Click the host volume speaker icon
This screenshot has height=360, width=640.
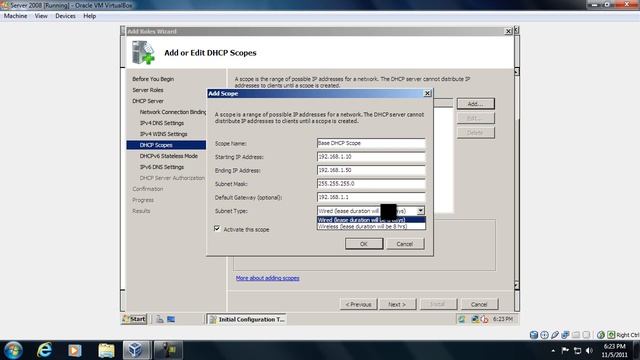point(589,351)
